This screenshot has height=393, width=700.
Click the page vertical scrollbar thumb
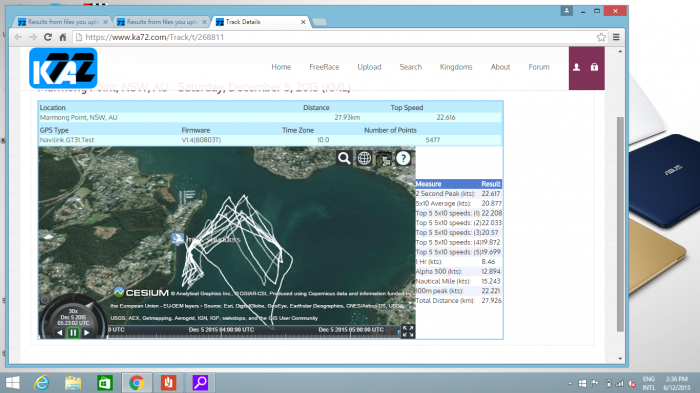[620, 223]
